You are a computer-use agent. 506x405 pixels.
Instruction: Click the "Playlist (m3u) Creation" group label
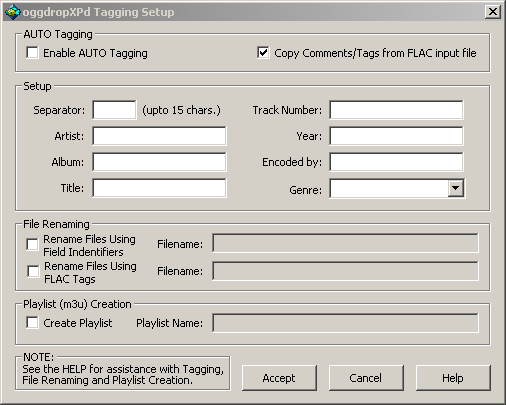pos(77,304)
